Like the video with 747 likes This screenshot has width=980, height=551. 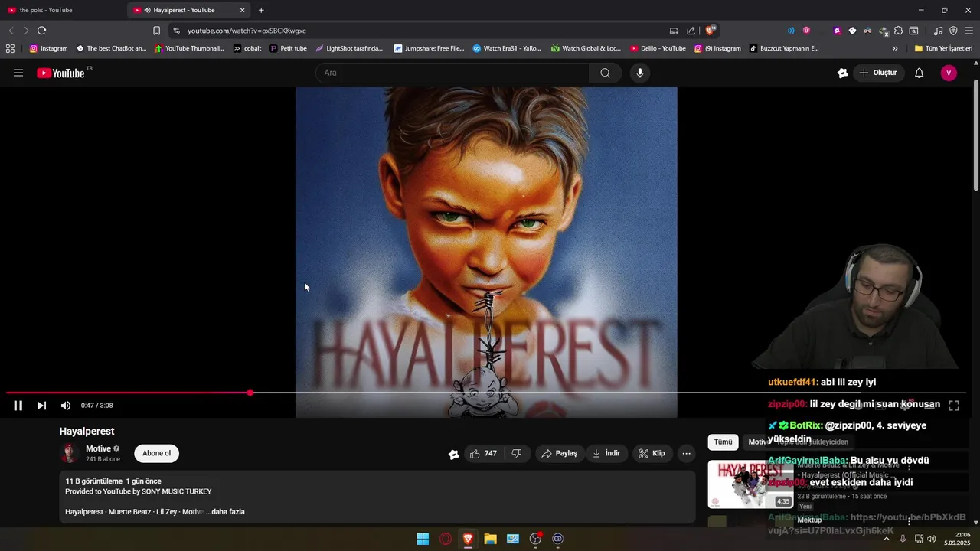(x=483, y=454)
